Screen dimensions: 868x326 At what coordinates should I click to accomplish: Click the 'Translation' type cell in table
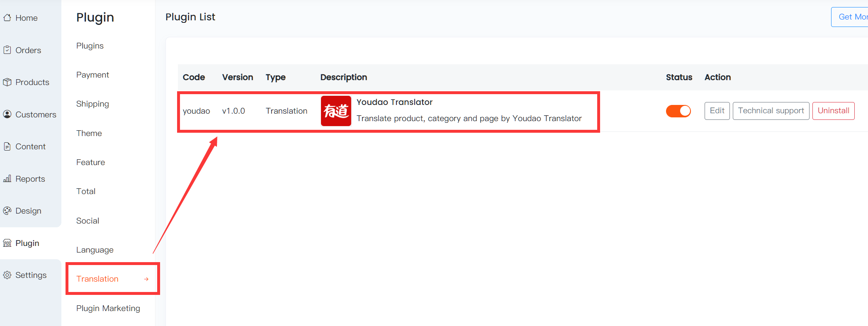[287, 111]
